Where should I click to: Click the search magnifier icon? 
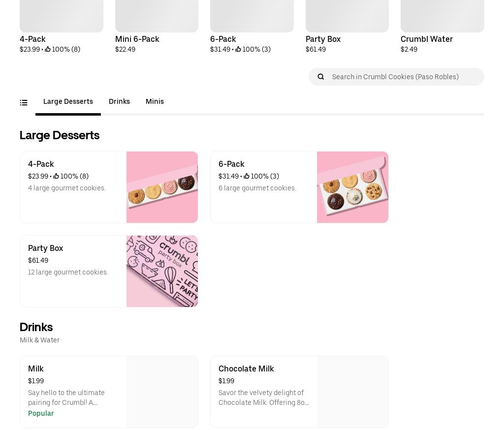pos(321,77)
